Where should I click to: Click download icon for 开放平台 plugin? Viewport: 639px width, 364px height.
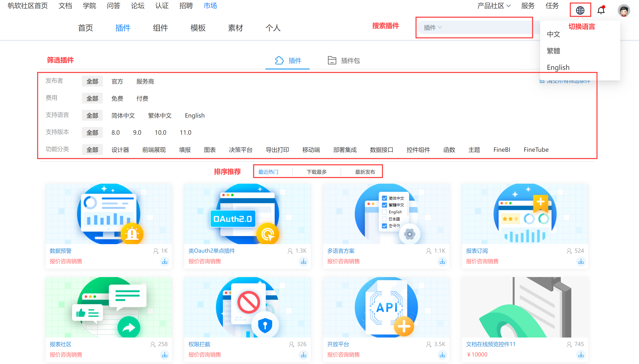(442, 355)
